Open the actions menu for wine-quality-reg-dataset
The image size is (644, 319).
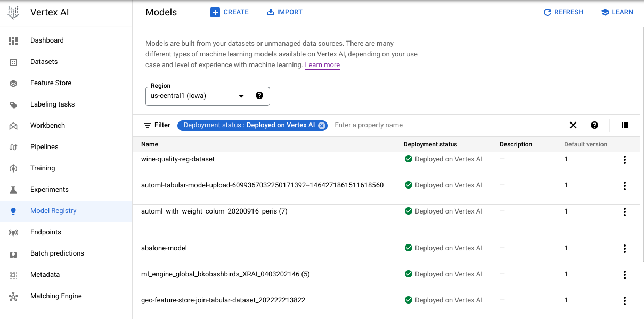point(625,160)
